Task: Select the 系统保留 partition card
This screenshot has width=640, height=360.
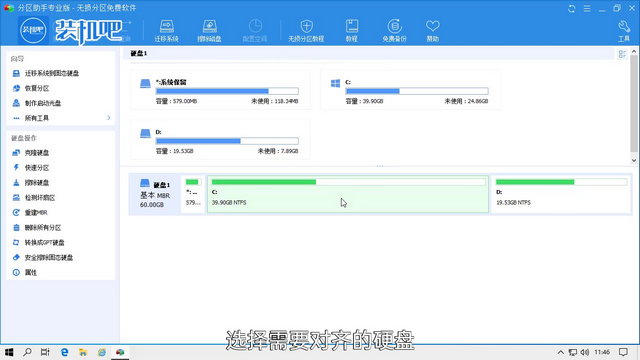Action: [220, 90]
